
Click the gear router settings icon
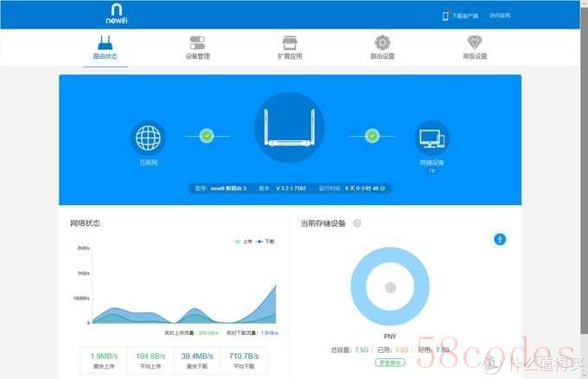pos(382,42)
